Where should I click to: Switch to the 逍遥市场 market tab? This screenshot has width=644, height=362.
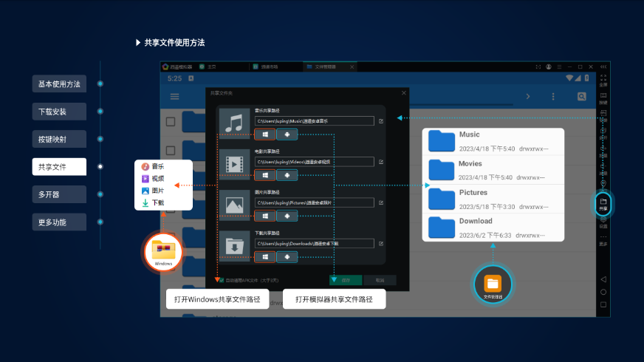(266, 66)
